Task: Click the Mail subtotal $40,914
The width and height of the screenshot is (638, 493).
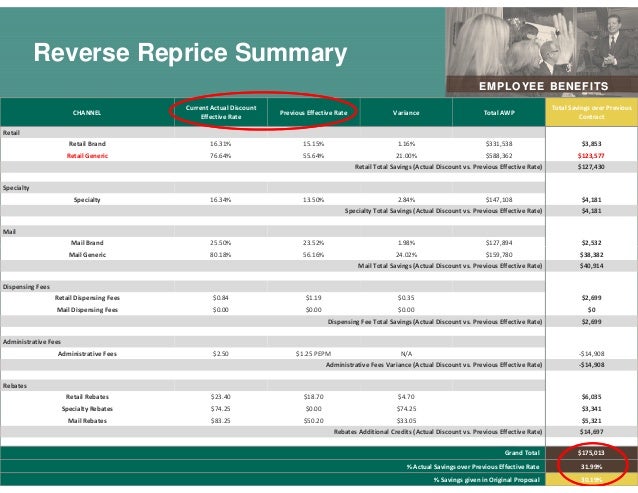Action: click(592, 266)
